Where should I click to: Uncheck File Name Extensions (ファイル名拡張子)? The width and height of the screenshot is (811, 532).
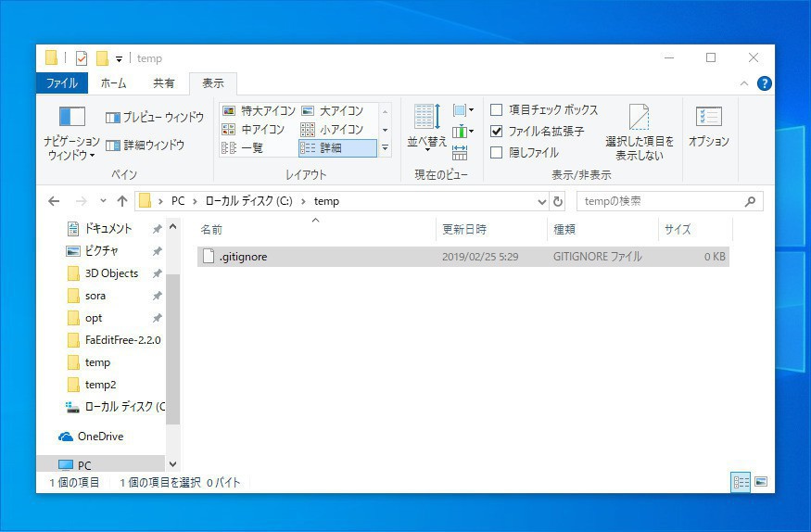coord(497,132)
